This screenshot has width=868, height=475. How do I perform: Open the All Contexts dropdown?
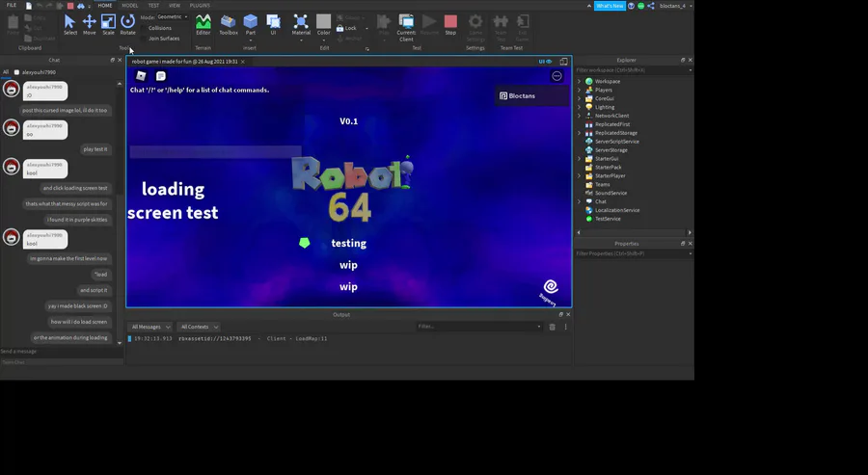coord(200,327)
